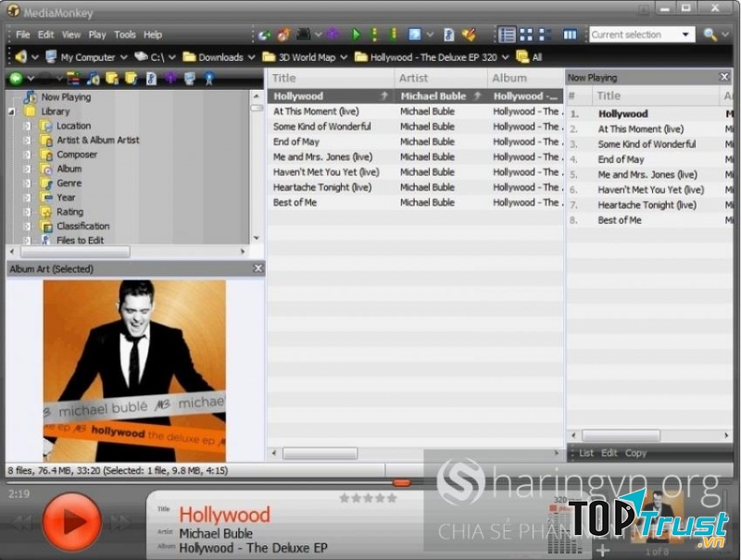Click the Burn CD flame icon

283,35
